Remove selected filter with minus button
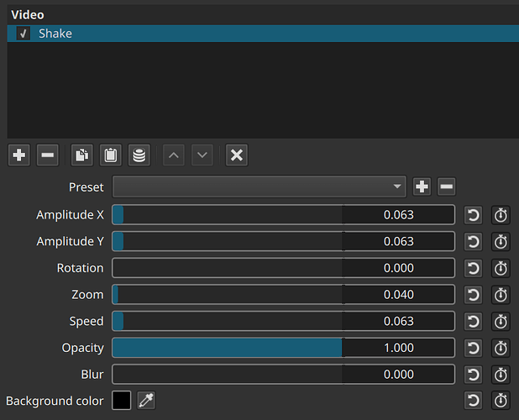The width and height of the screenshot is (519, 420). tap(48, 155)
